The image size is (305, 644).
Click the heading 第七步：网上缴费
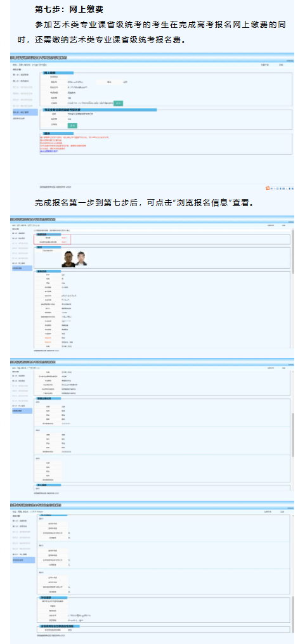69,8
